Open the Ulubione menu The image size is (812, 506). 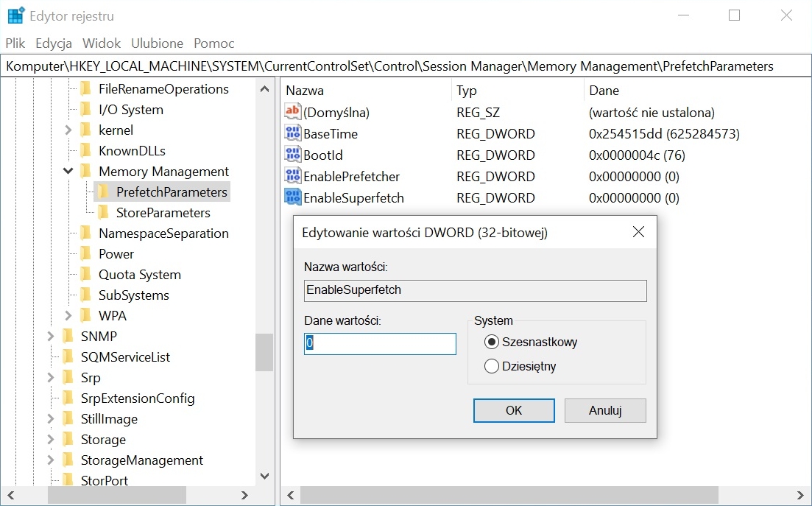click(157, 43)
